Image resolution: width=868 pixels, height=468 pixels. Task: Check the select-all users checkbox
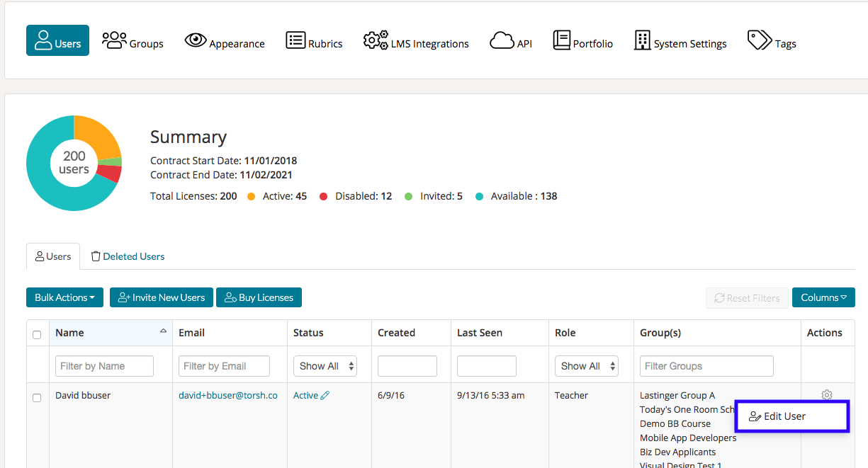37,335
